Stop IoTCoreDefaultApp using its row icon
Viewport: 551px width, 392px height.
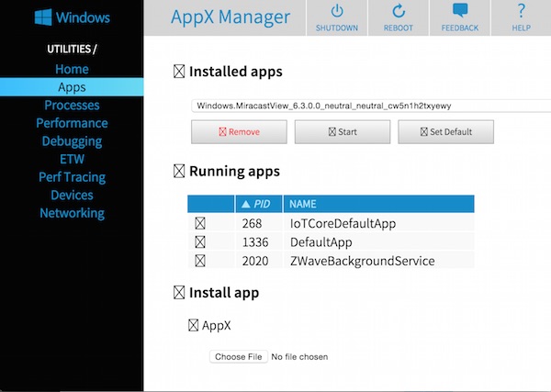[200, 223]
